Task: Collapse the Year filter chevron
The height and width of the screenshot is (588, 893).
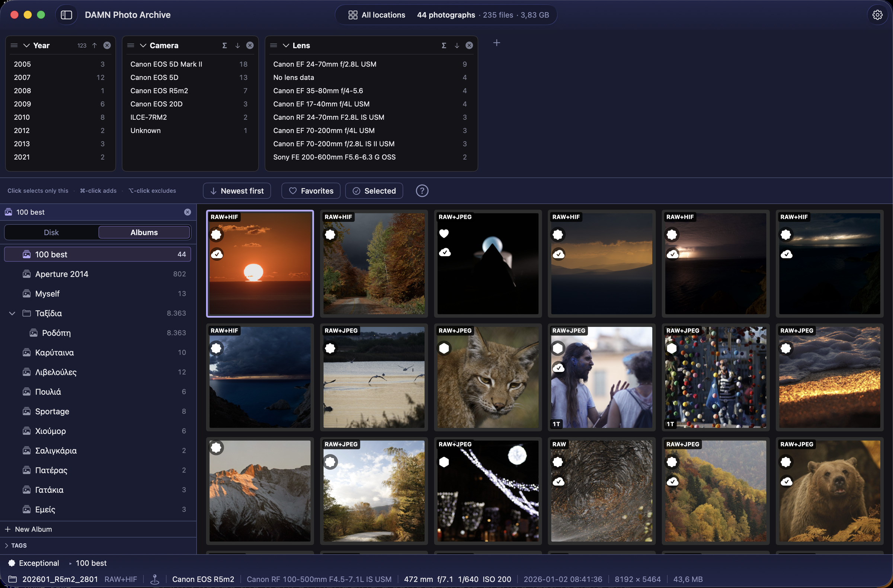Action: pyautogui.click(x=26, y=45)
